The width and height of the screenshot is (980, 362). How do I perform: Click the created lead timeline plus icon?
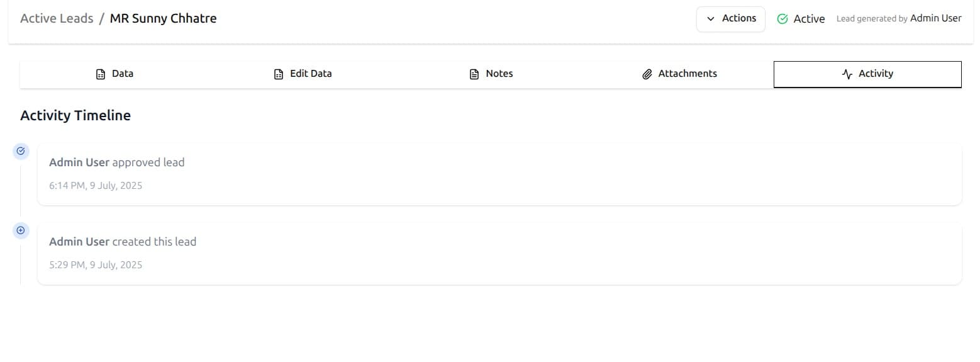tap(21, 230)
